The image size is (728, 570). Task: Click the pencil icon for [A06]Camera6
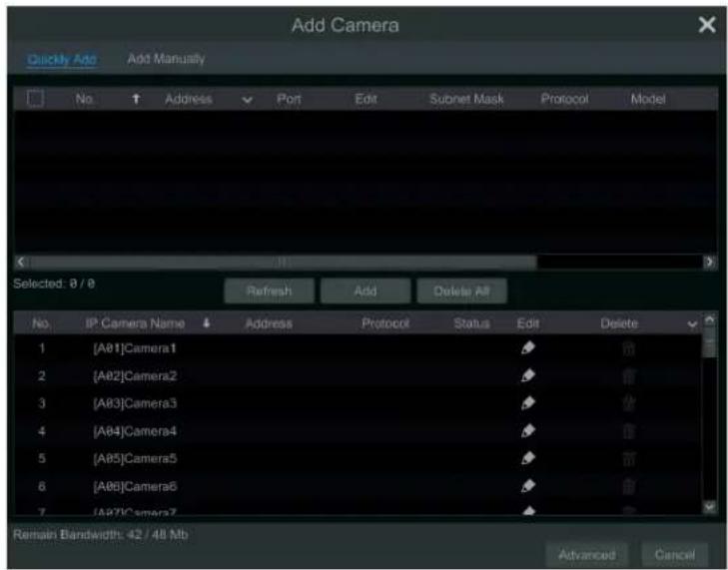528,486
